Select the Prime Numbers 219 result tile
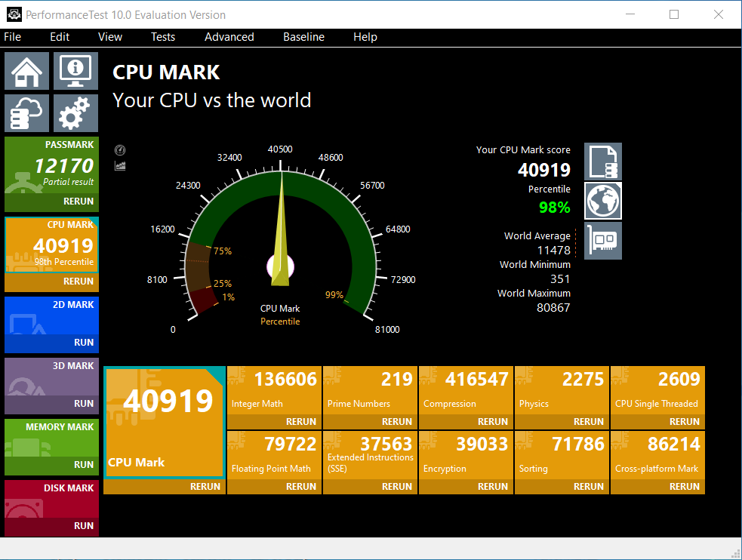This screenshot has height=560, width=742. coord(370,390)
